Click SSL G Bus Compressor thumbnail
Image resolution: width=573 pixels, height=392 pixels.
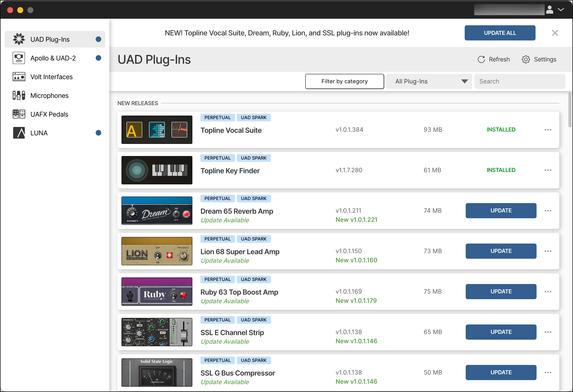(x=157, y=373)
